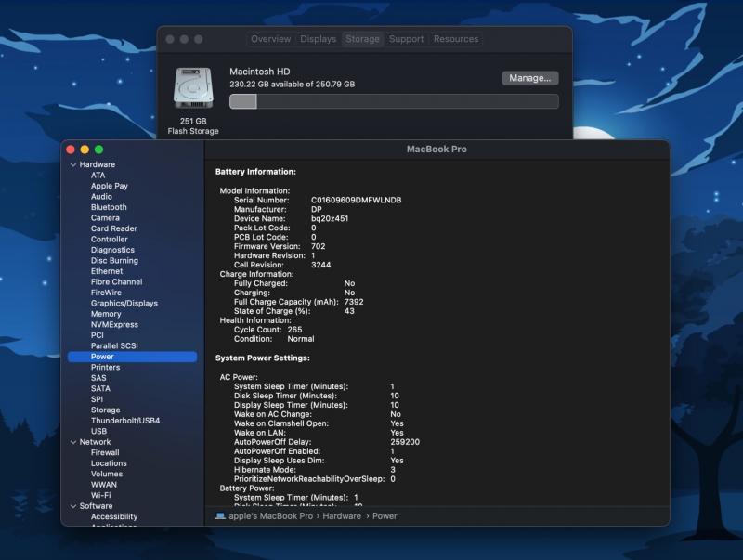
Task: Switch to the Displays tab
Action: pos(318,39)
